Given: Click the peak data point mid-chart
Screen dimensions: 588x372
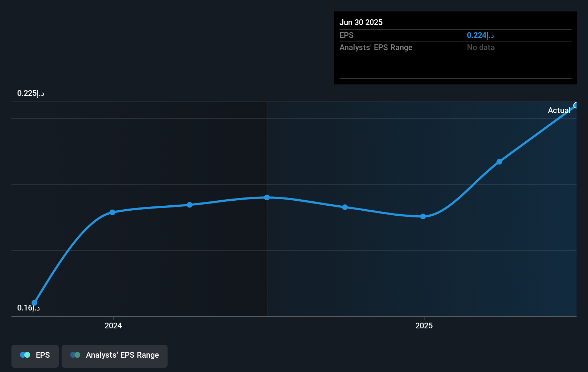Looking at the screenshot, I should (267, 197).
